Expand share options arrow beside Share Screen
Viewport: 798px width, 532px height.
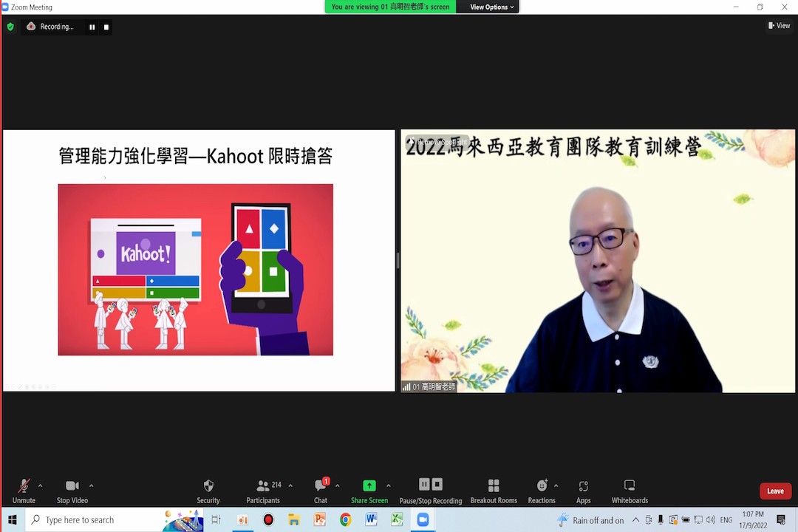tap(389, 485)
